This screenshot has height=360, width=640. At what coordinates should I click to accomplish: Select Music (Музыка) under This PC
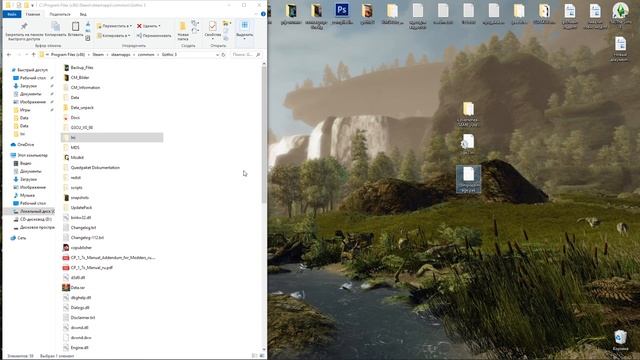[24, 196]
